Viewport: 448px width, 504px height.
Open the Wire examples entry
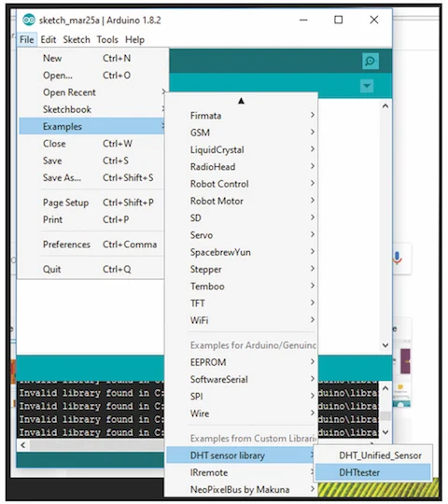[x=242, y=413]
